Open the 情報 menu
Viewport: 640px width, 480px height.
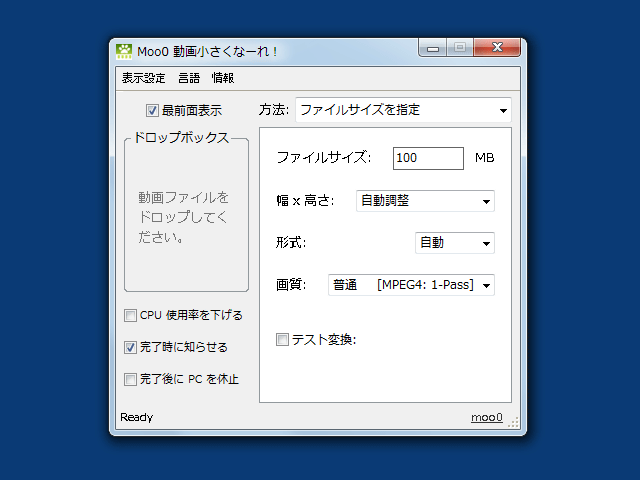(223, 78)
